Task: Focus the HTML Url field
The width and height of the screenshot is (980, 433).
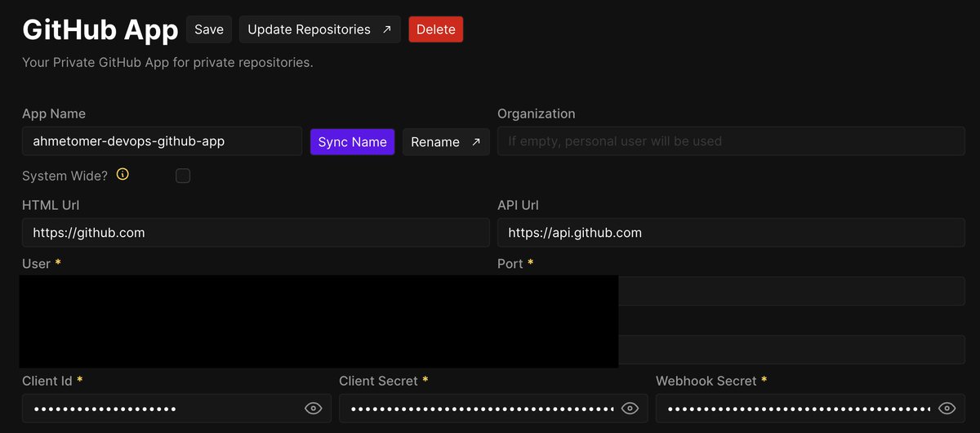Action: coord(256,233)
